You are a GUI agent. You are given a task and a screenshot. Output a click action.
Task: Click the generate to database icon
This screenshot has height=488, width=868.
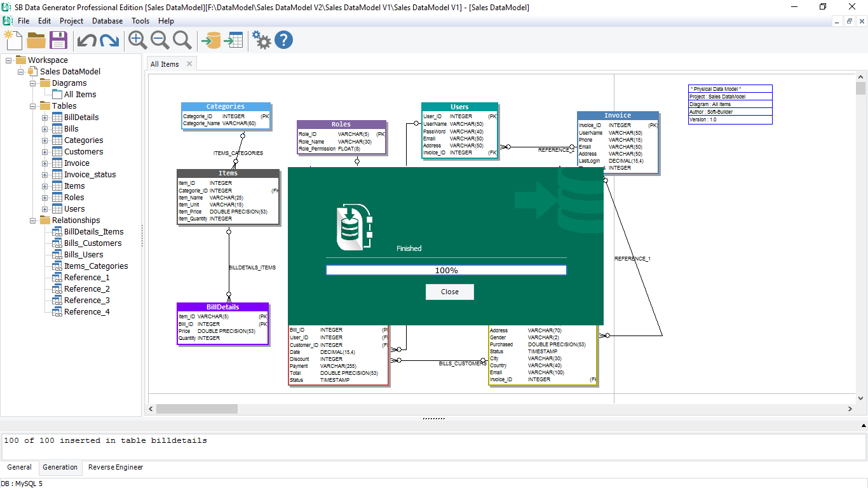tap(210, 41)
